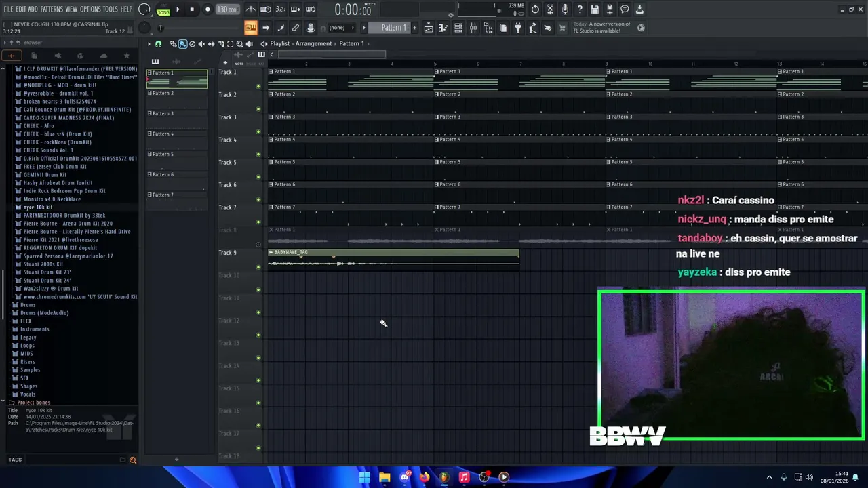Click the BABYWAVE_TAG audio clip

click(x=393, y=260)
